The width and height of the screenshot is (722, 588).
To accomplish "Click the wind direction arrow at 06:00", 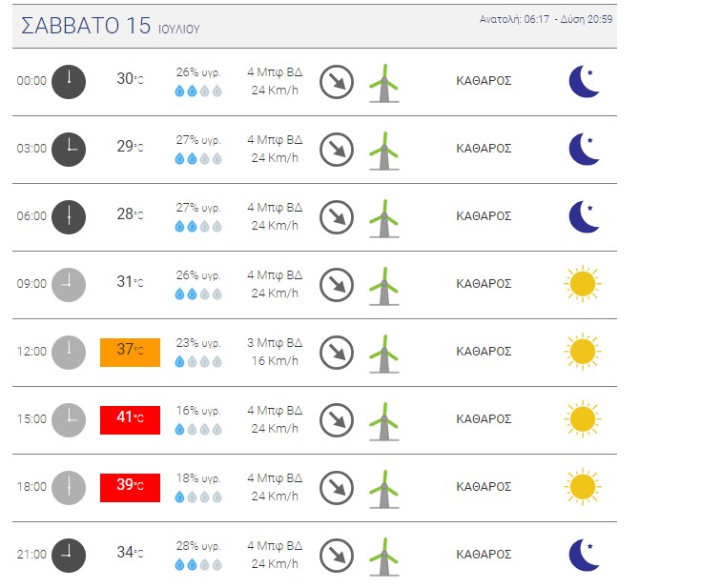I will [337, 217].
